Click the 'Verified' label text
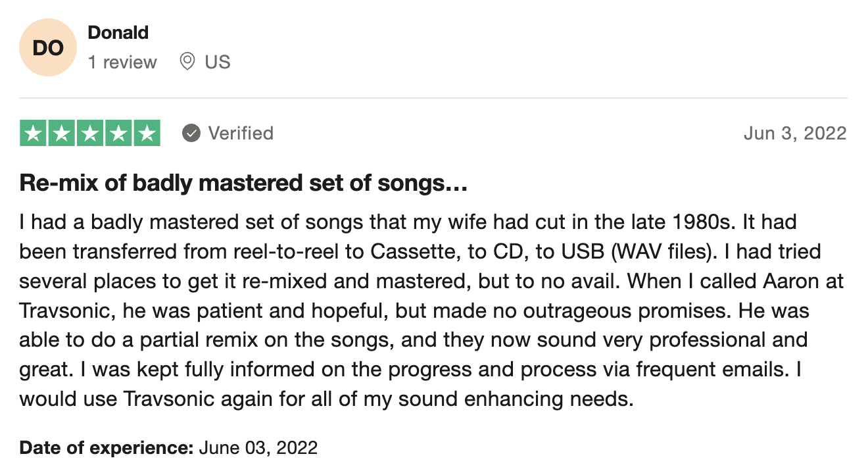 [x=241, y=134]
